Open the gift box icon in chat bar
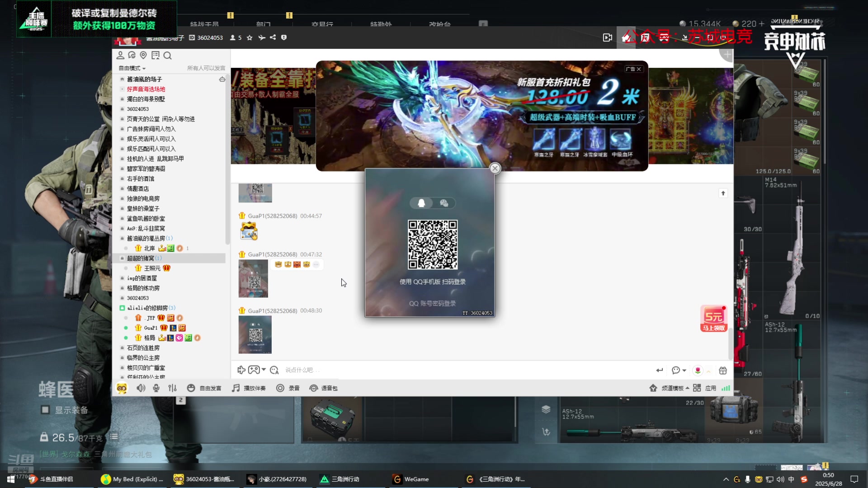 click(x=723, y=371)
